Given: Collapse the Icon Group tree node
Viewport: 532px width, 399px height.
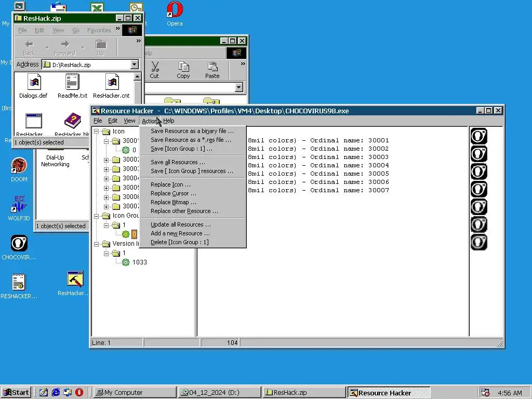Looking at the screenshot, I should pos(97,216).
